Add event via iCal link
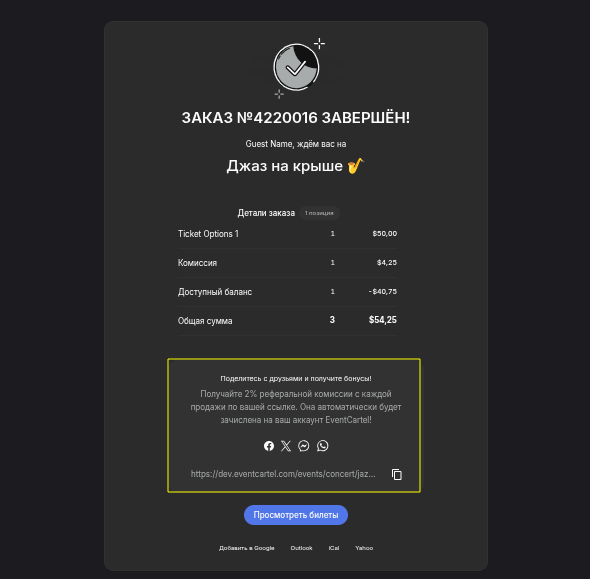590x579 pixels. click(x=334, y=548)
